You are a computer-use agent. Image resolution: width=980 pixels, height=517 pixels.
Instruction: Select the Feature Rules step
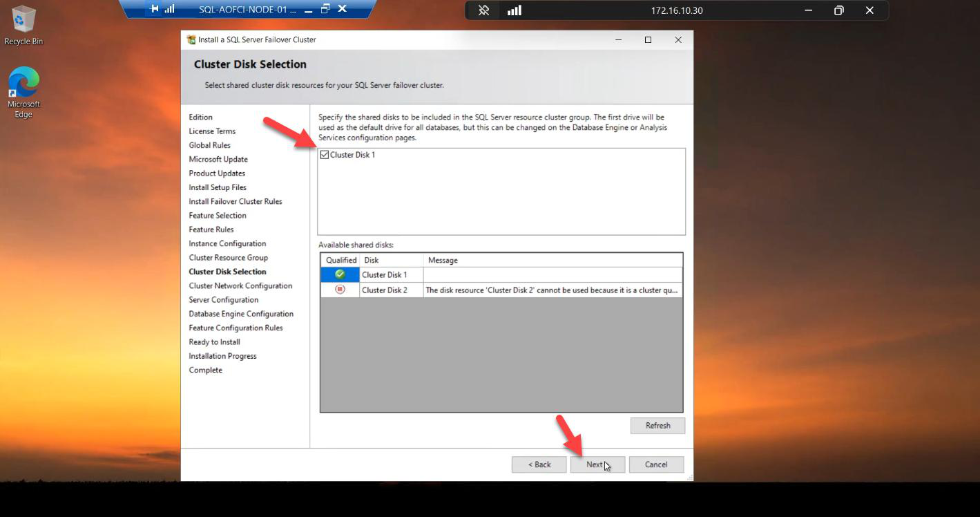[x=211, y=229]
